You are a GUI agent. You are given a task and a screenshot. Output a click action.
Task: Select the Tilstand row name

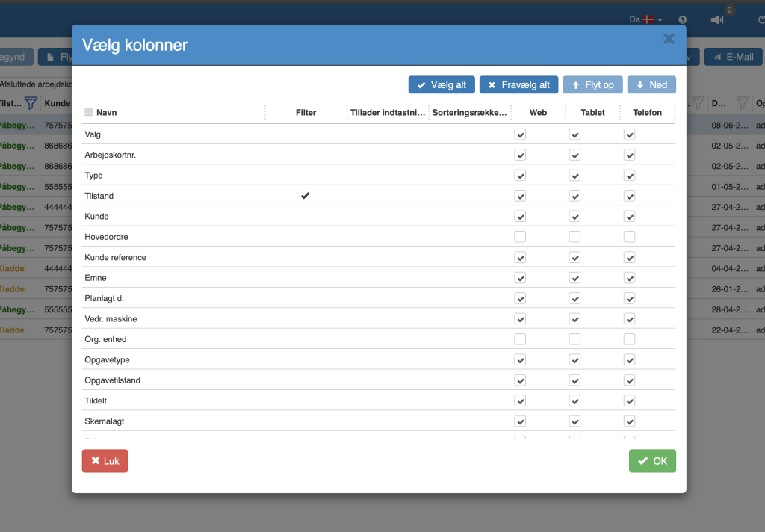pos(99,196)
